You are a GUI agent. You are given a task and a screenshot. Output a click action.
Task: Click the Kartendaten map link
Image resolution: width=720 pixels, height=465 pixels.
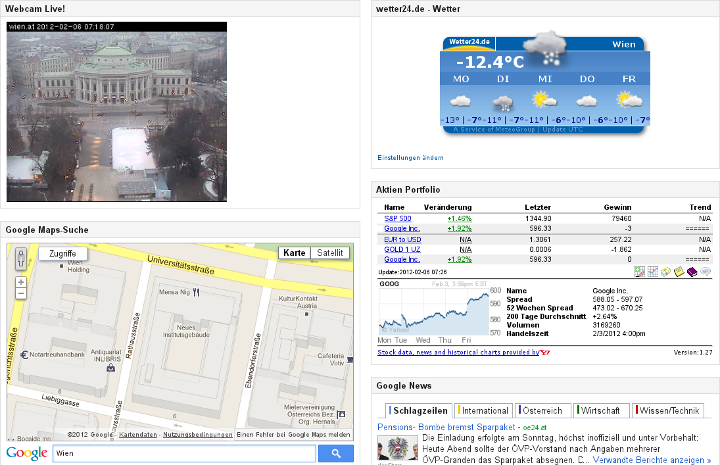[138, 434]
